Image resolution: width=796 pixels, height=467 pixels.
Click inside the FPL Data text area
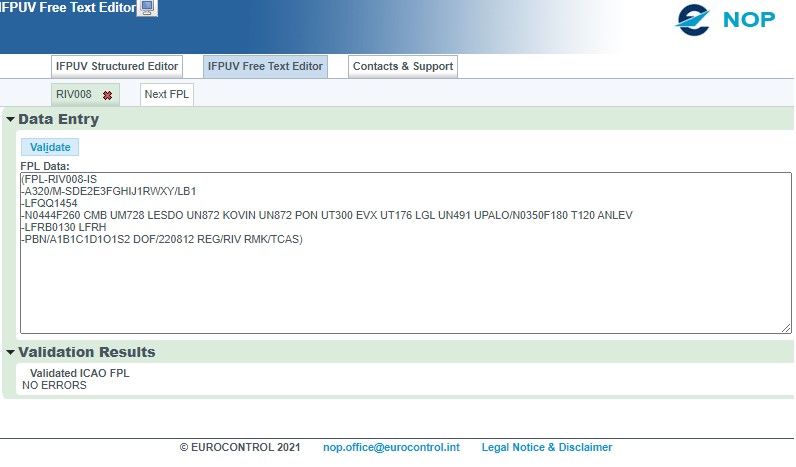(x=406, y=253)
